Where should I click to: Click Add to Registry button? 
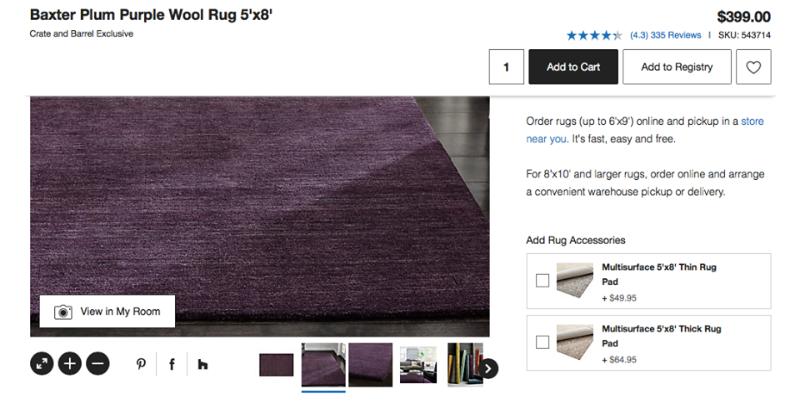677,67
